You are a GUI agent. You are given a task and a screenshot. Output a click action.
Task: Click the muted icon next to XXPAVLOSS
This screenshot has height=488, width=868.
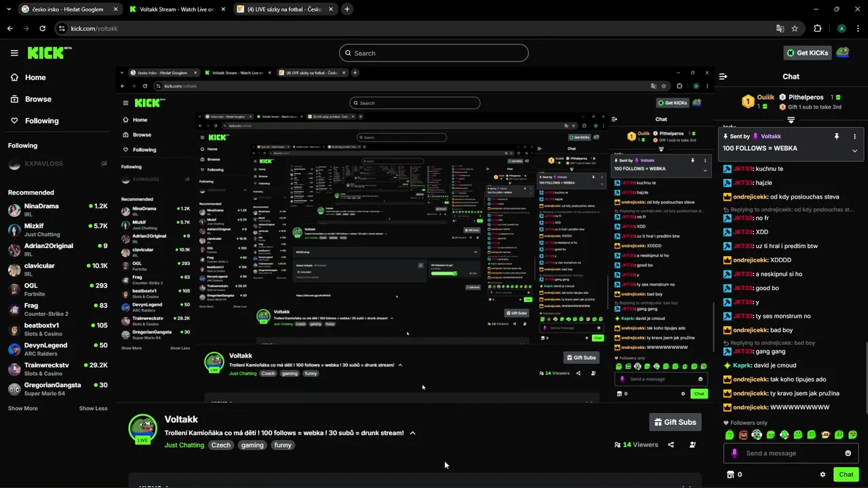pyautogui.click(x=104, y=164)
